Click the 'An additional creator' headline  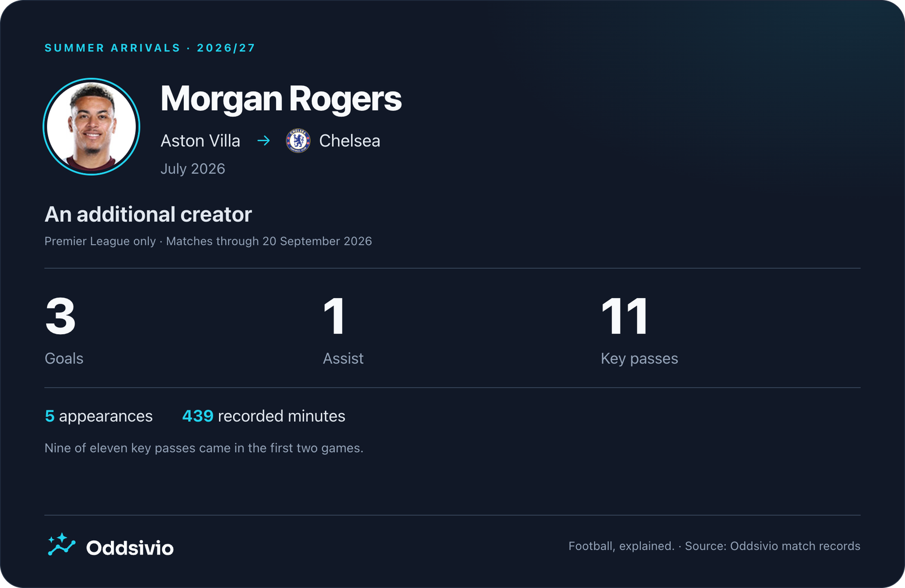point(148,215)
